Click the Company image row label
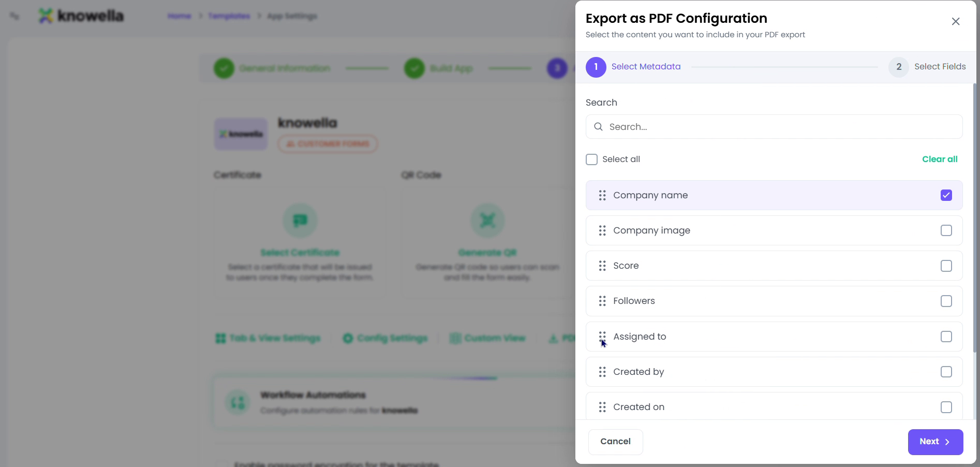This screenshot has height=467, width=980. [x=651, y=230]
